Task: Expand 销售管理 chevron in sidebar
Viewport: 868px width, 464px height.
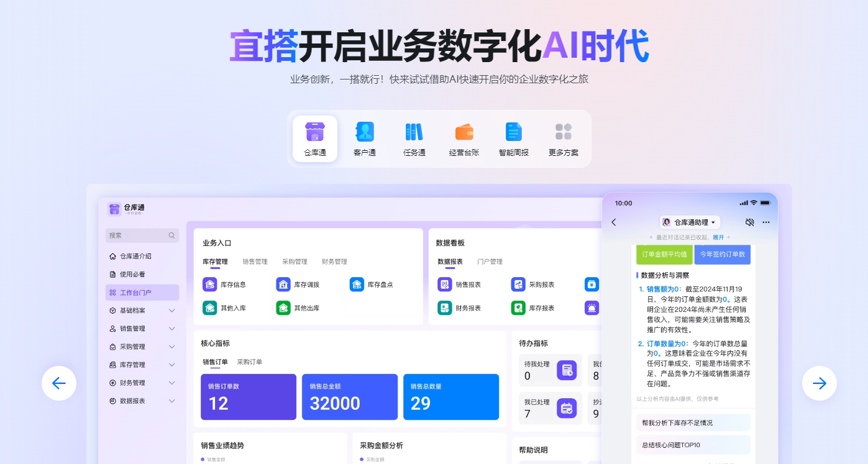Action: click(x=172, y=329)
